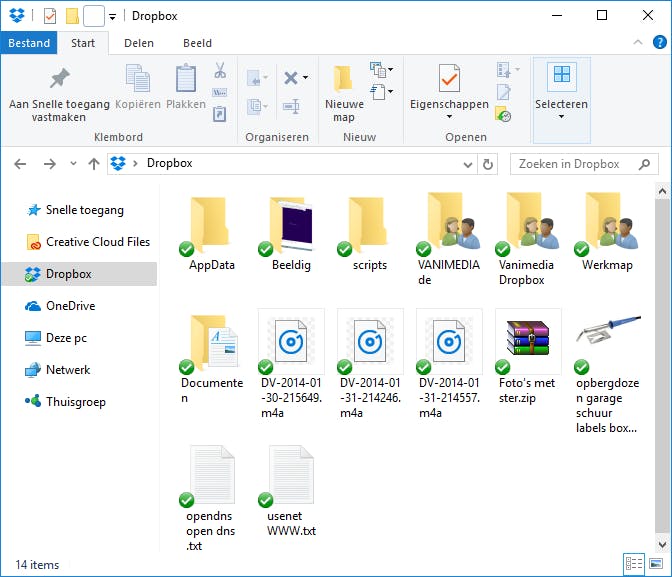
Task: Click the copy path icon
Action: (219, 93)
